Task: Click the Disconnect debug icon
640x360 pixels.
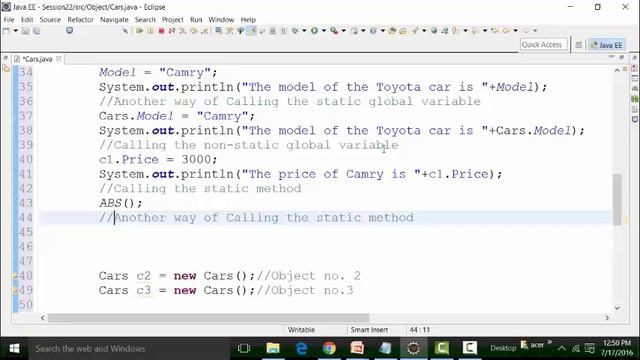Action: point(172,31)
